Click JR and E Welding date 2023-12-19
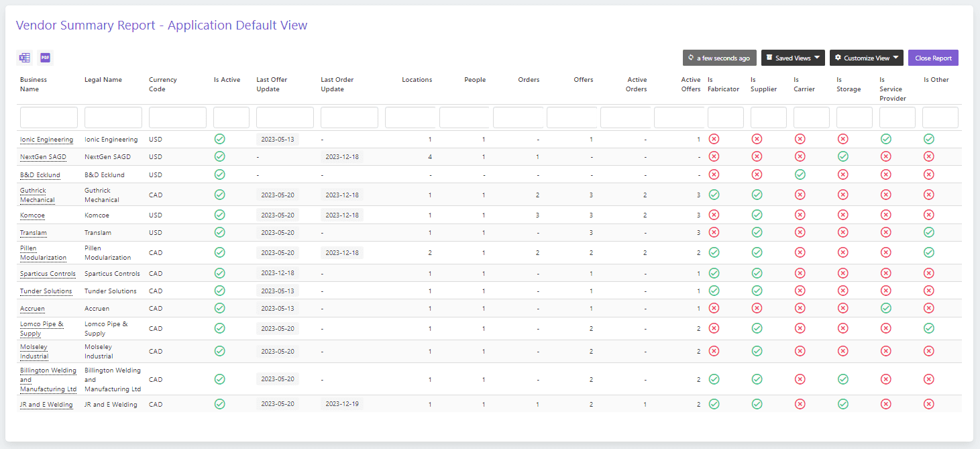Screen dimensions: 980x449 [x=342, y=405]
